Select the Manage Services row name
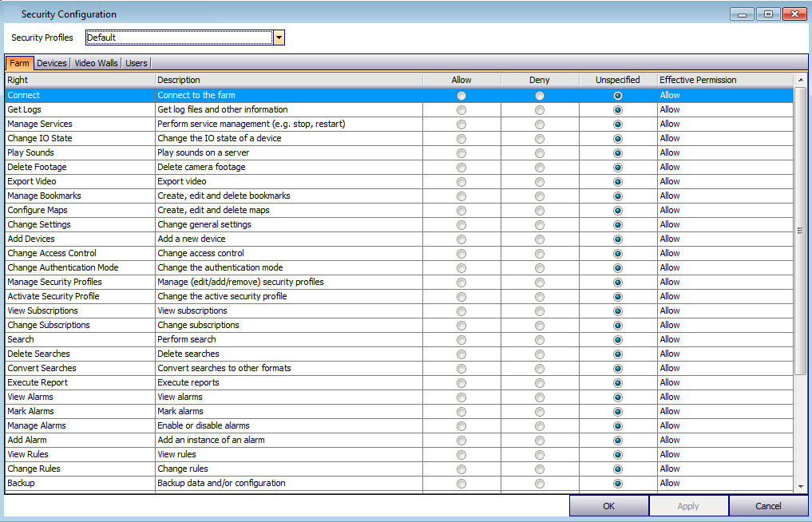The image size is (812, 522). point(40,125)
